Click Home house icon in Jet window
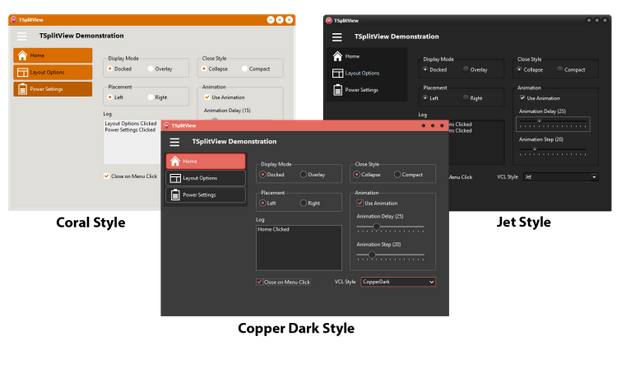 pos(338,56)
